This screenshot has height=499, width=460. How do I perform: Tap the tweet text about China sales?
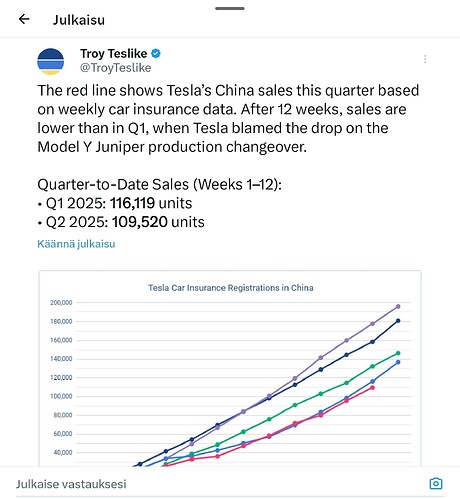point(228,118)
